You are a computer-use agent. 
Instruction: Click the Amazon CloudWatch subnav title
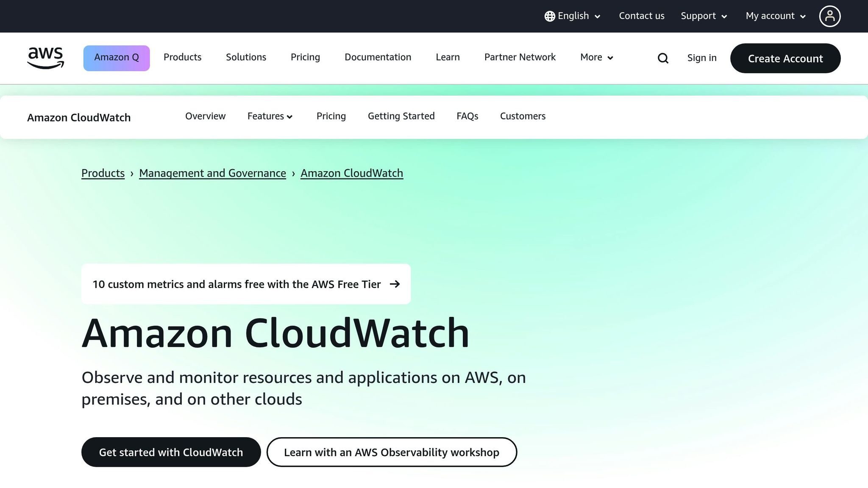click(x=79, y=117)
